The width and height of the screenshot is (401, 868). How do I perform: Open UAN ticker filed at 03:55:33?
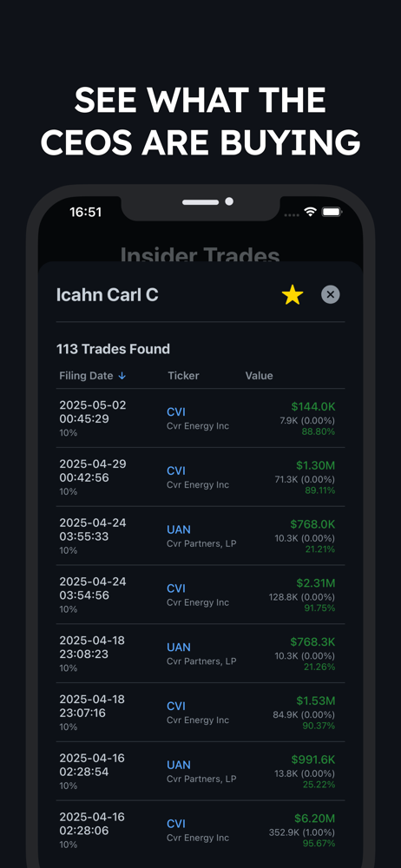179,529
